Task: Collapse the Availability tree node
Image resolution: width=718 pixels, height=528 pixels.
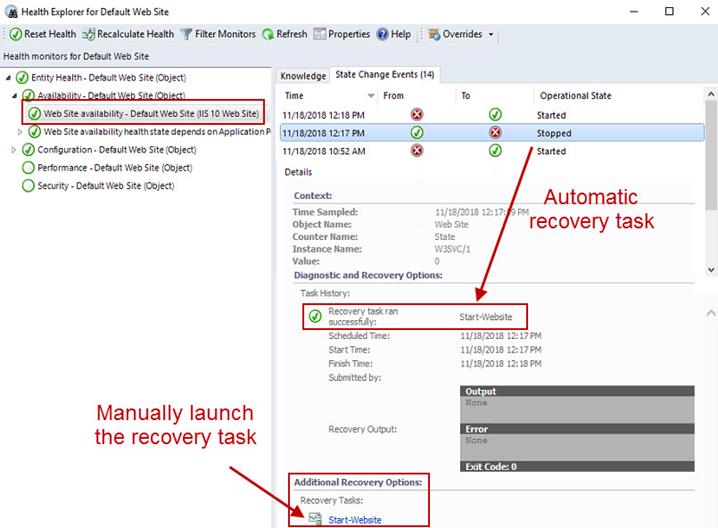Action: pyautogui.click(x=15, y=96)
